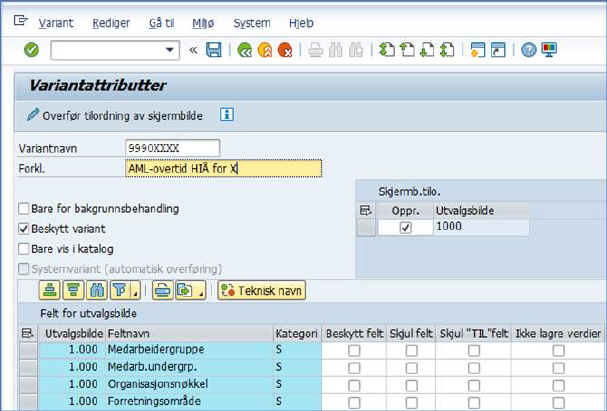Toggle Oppr. checkbox for Utvalgsbilde 1000
The image size is (607, 411).
pyautogui.click(x=405, y=227)
